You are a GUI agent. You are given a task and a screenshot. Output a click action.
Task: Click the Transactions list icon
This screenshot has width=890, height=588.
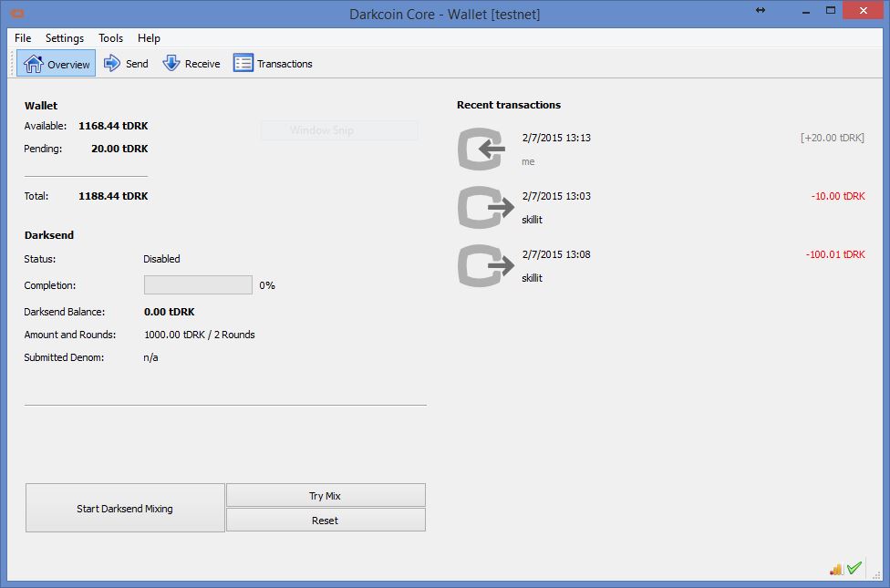coord(243,63)
